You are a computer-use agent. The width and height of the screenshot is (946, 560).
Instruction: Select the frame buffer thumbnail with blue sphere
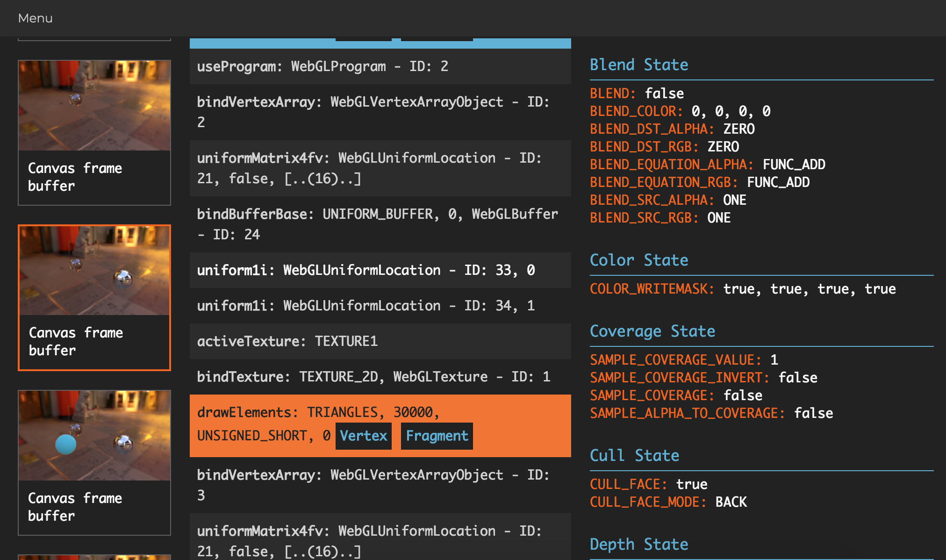pyautogui.click(x=94, y=462)
